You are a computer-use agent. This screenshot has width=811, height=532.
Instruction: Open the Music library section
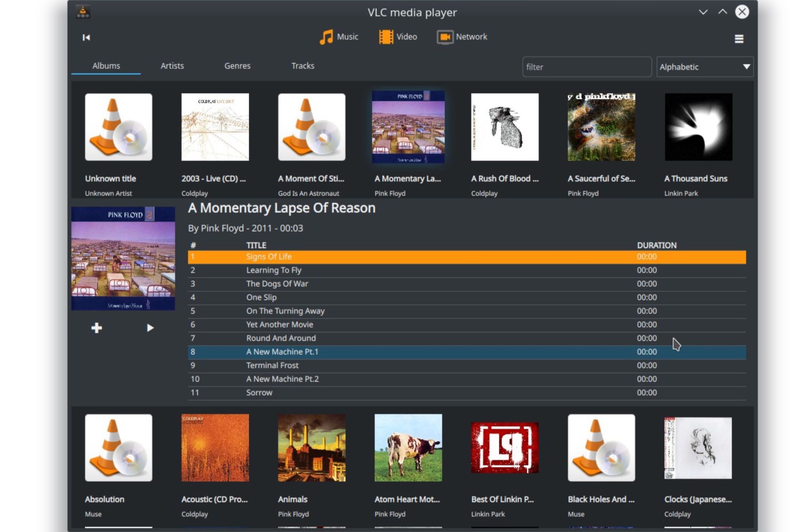(338, 36)
